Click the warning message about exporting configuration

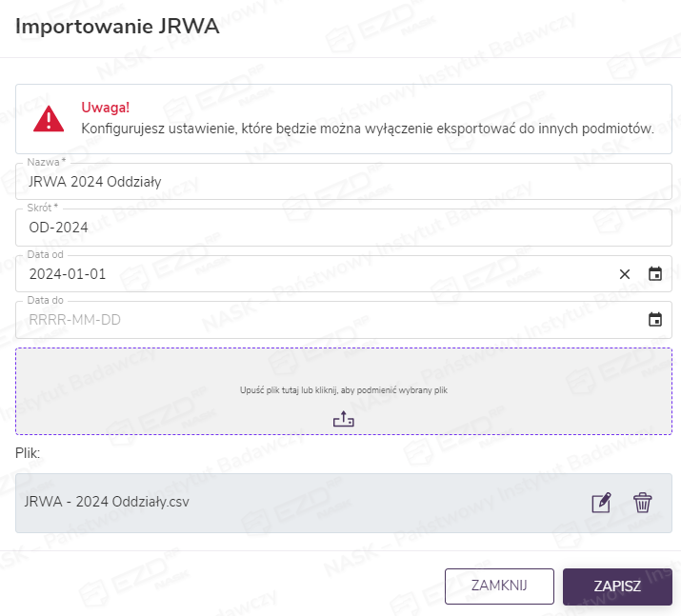click(x=367, y=129)
